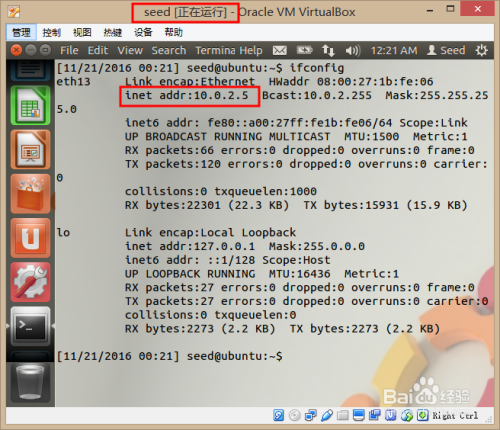Open Ubuntu One launcher icon
500x430 pixels.
(x=30, y=238)
